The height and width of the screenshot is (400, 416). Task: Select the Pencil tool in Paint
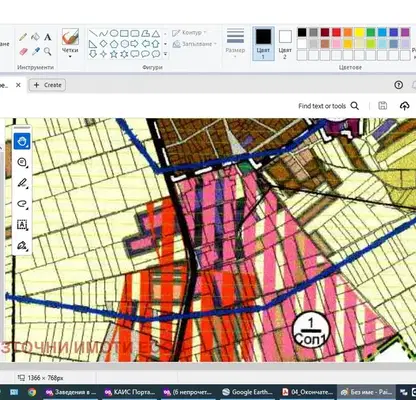click(23, 37)
